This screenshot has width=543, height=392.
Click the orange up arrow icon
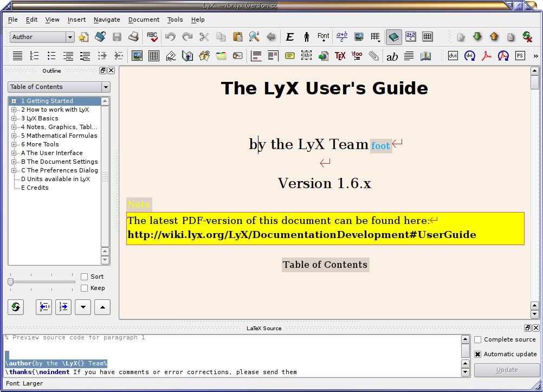(x=494, y=37)
